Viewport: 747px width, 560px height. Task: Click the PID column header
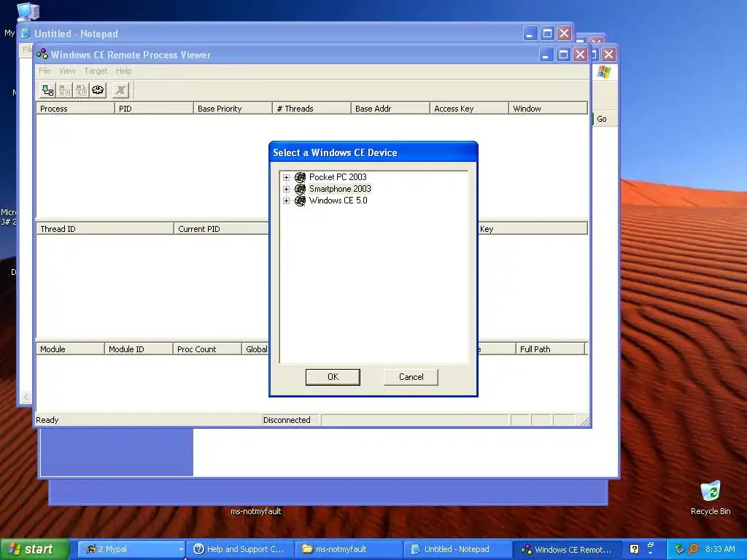pyautogui.click(x=155, y=109)
